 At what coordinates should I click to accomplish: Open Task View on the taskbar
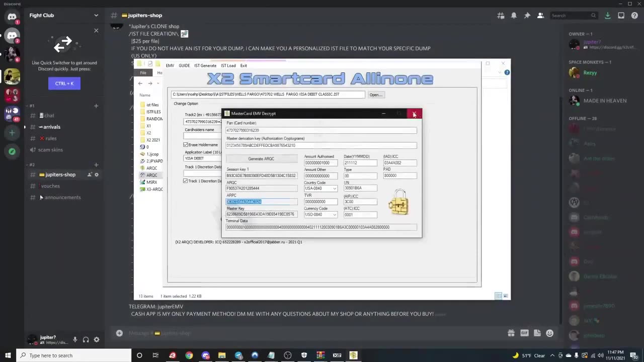(x=155, y=355)
